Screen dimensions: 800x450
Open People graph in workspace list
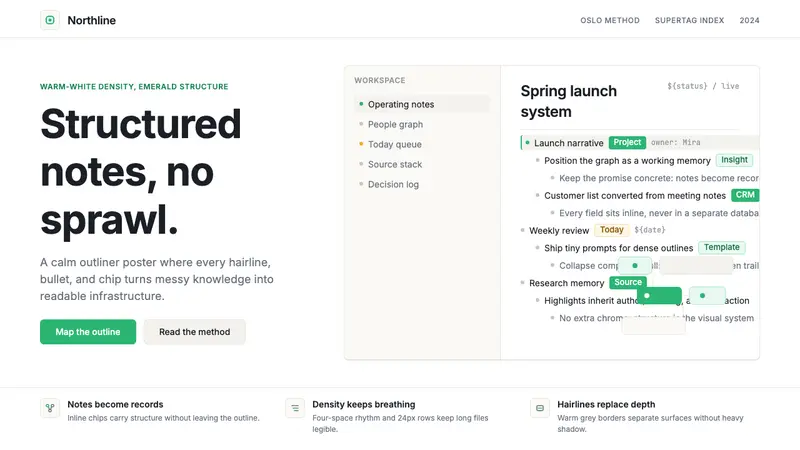click(x=421, y=124)
